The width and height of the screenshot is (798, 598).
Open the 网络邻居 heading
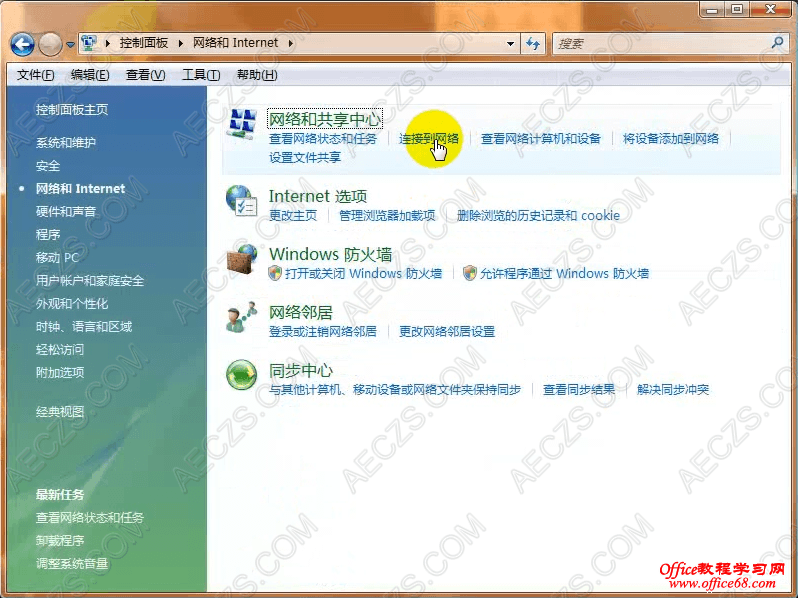pos(300,312)
